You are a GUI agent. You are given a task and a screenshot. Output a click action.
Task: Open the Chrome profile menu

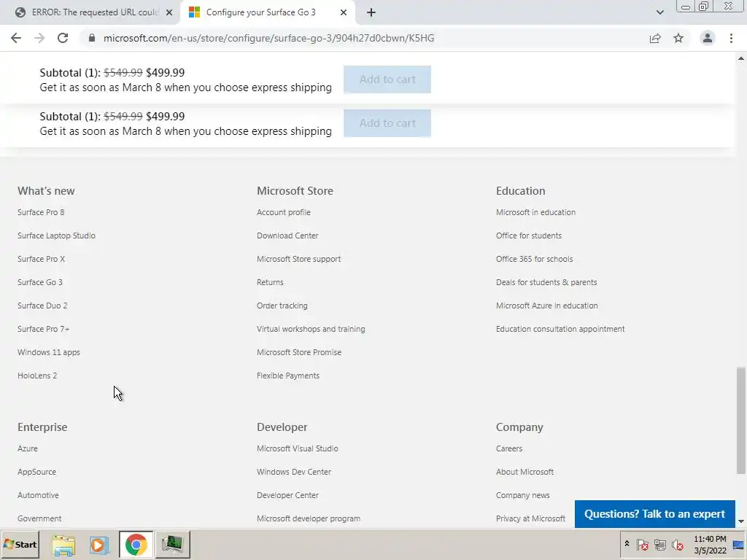708,38
